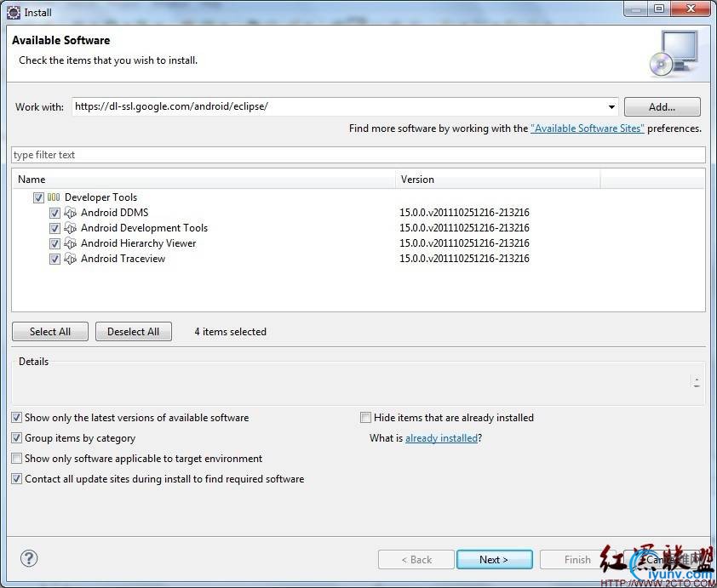
Task: Uncheck the Android DDMS checkbox
Action: click(54, 213)
